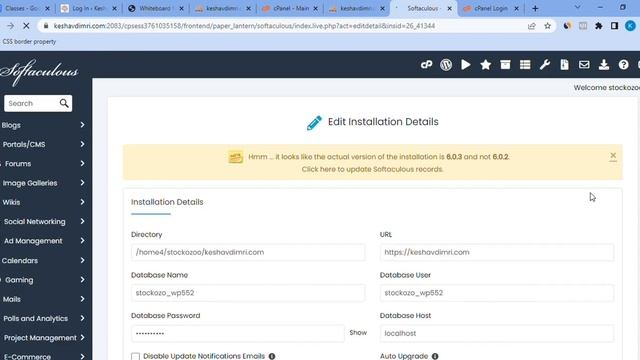Bookmark this page with the star icon
Image resolution: width=640 pixels, height=360 pixels.
point(548,26)
